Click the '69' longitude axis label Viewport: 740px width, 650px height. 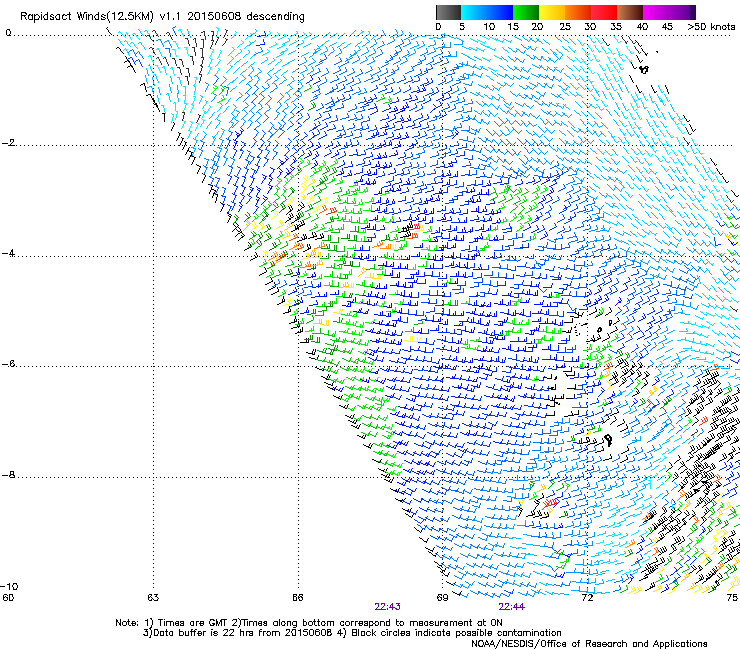pyautogui.click(x=442, y=597)
